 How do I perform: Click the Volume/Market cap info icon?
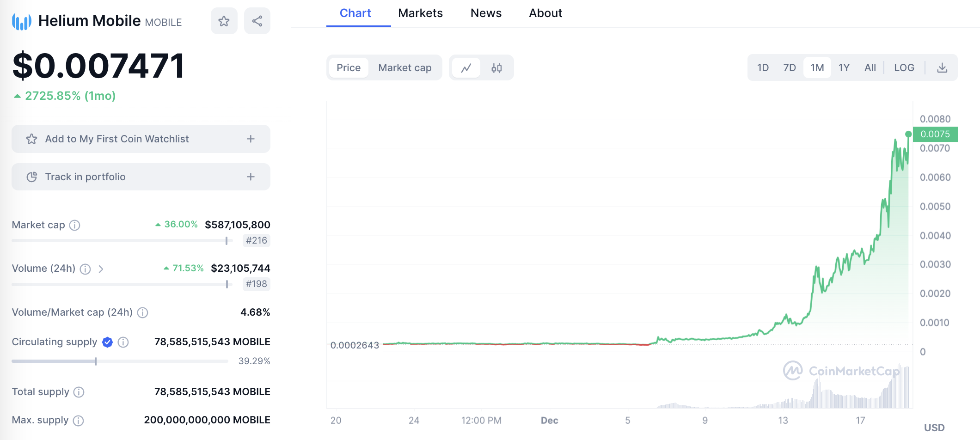pyautogui.click(x=143, y=313)
